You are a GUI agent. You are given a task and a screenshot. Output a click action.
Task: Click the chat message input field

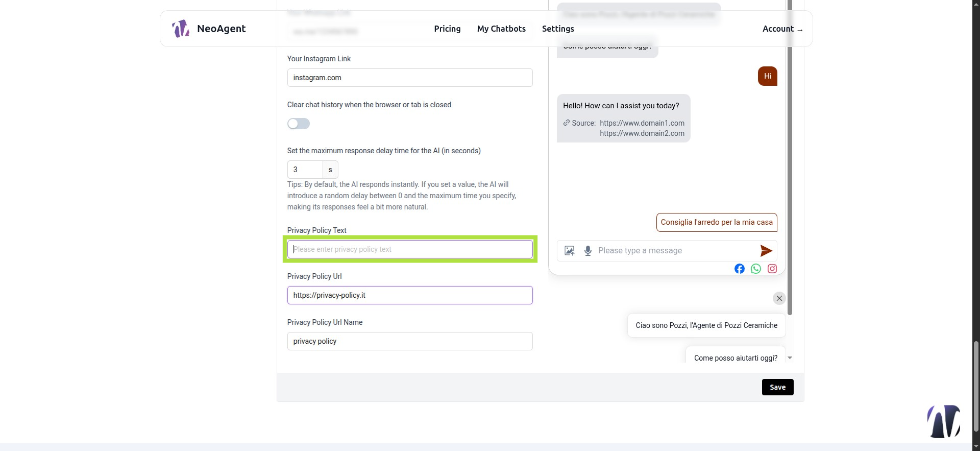point(675,250)
